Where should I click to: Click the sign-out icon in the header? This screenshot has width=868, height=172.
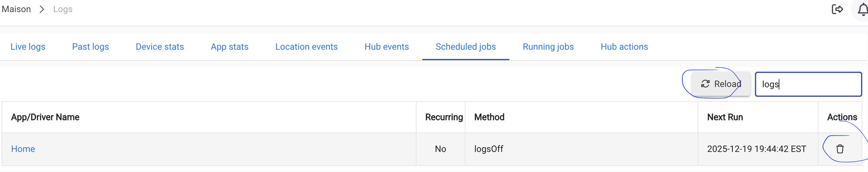pyautogui.click(x=837, y=10)
